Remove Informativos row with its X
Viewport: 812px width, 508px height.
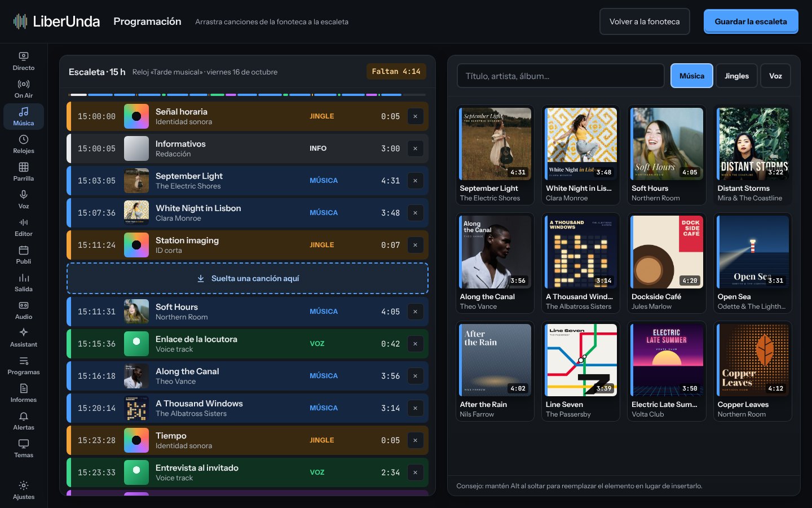point(415,148)
